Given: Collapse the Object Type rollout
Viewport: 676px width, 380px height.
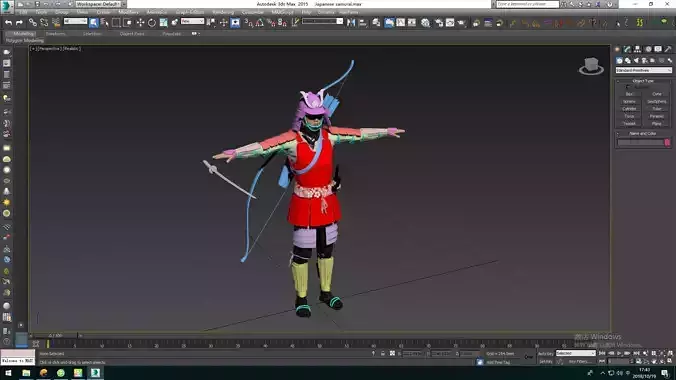Looking at the screenshot, I should (x=643, y=81).
